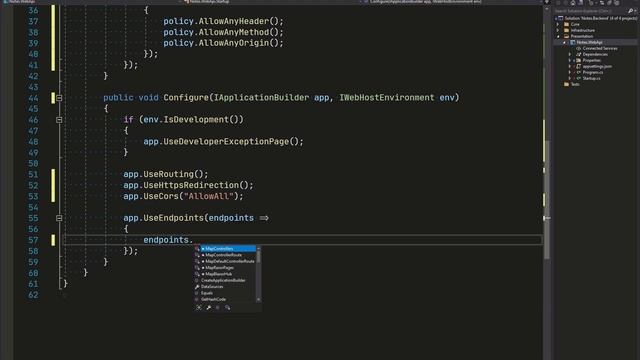The height and width of the screenshot is (360, 640).
Task: Click IWebHostEnvironment type on line 44
Action: pos(387,98)
